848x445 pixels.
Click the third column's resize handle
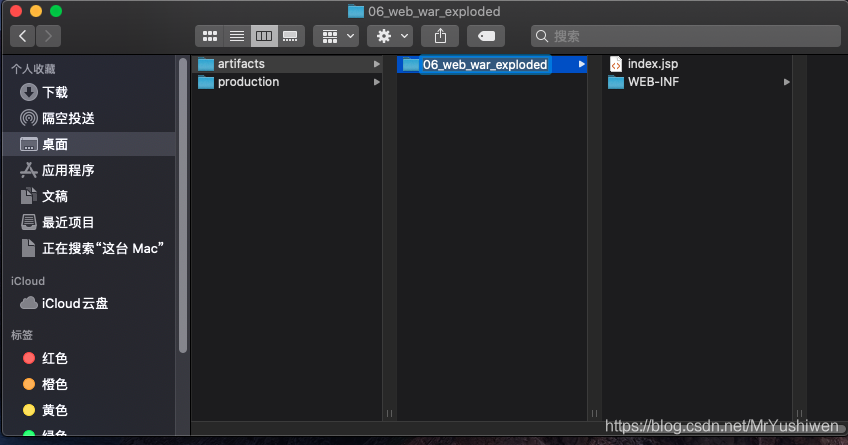click(x=799, y=414)
